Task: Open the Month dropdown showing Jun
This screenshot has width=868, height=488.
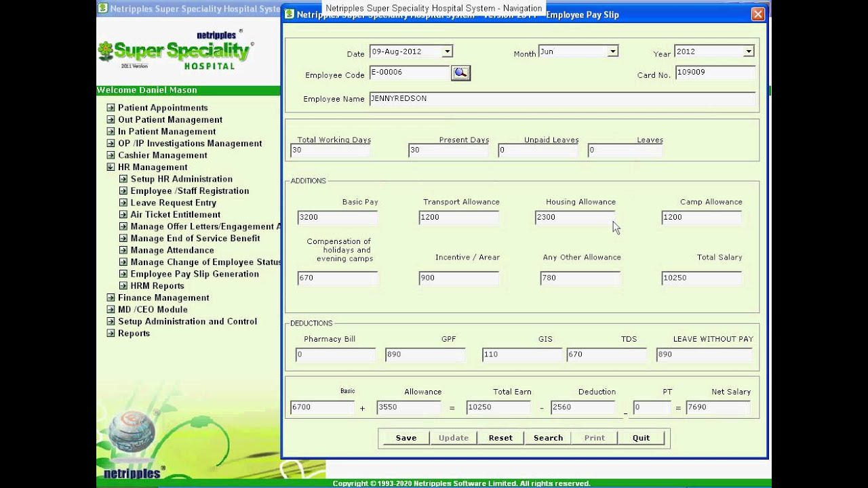Action: (x=612, y=51)
